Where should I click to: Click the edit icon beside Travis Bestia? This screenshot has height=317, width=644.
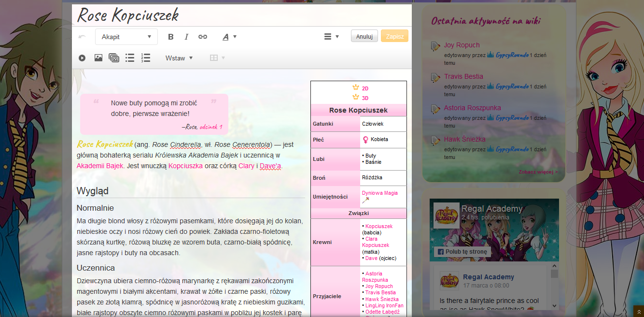(x=435, y=78)
